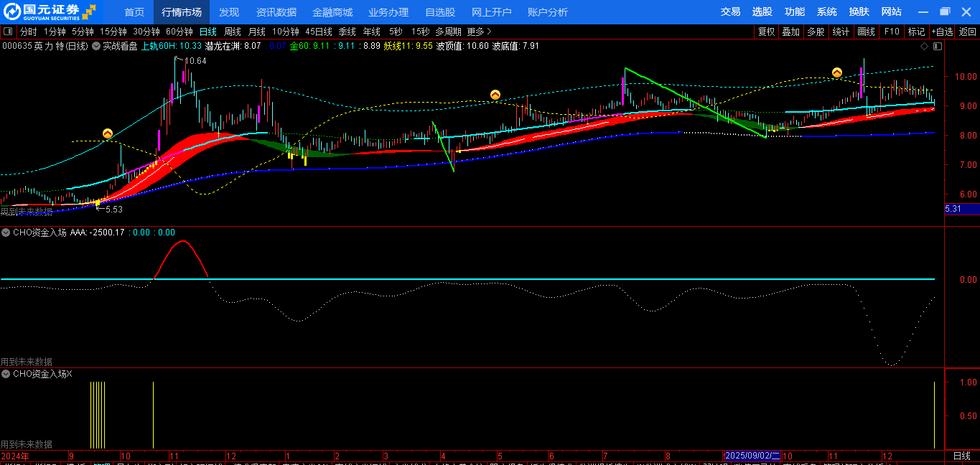
Task: Click the orange arrow marker near 10.00
Action: tap(837, 72)
